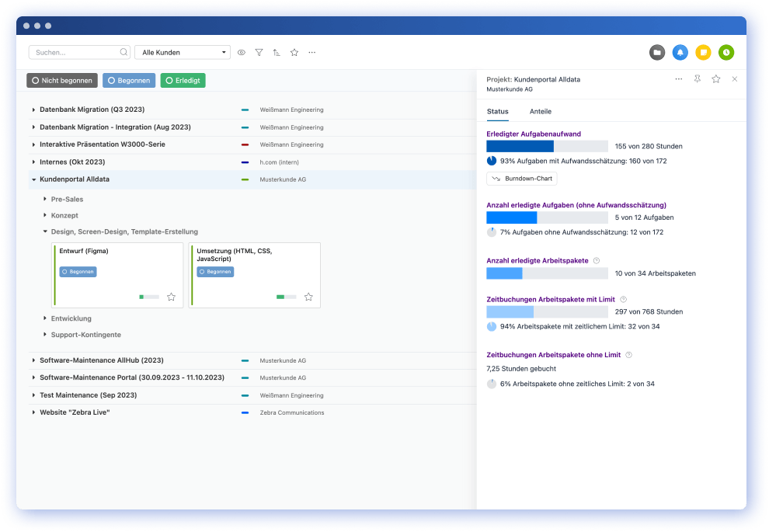Open the Burndown-Chart
The image size is (769, 532).
tap(522, 179)
